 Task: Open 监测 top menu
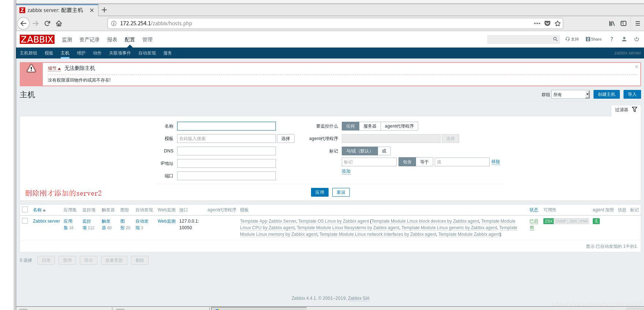(67, 39)
